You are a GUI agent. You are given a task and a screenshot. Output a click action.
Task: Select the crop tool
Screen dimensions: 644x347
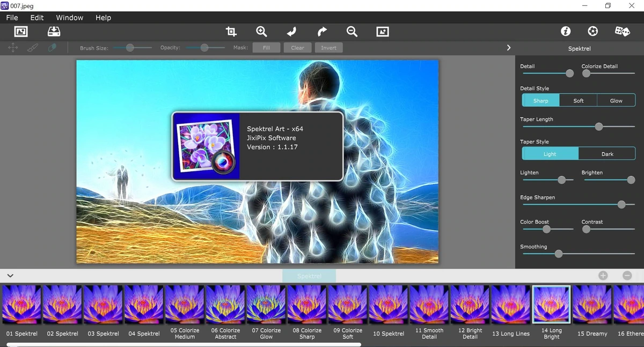tap(231, 32)
